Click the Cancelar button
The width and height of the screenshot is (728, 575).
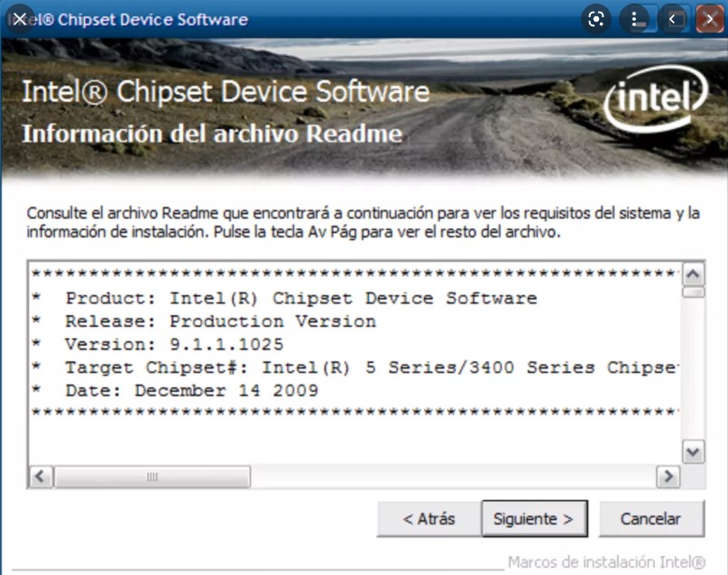(x=651, y=518)
